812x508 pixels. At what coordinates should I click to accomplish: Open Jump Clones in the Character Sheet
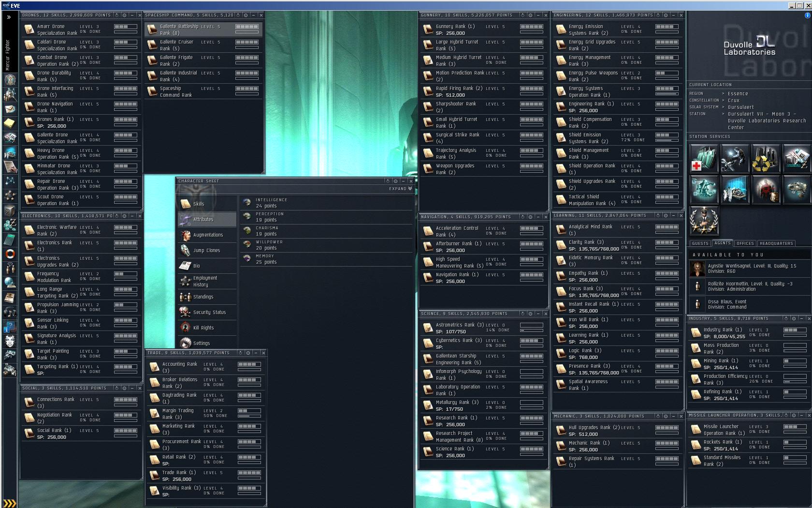[207, 250]
